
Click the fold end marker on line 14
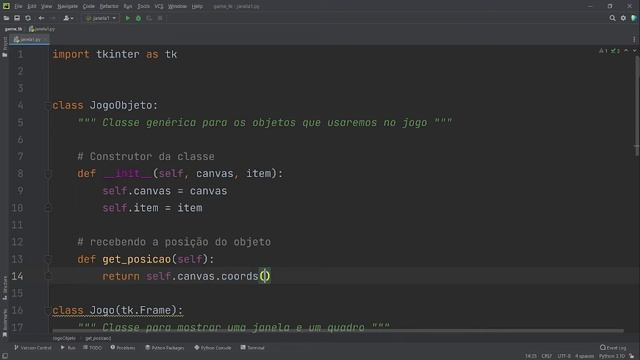pos(48,276)
